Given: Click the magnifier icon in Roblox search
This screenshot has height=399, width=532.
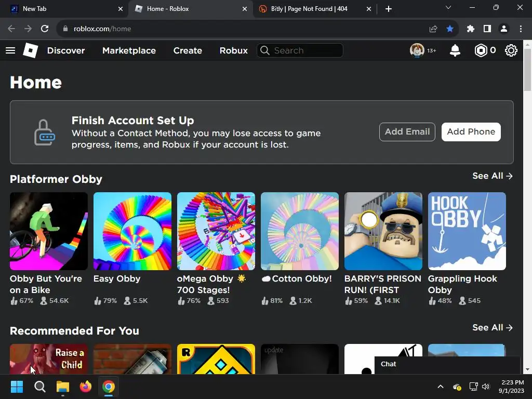Looking at the screenshot, I should 265,50.
